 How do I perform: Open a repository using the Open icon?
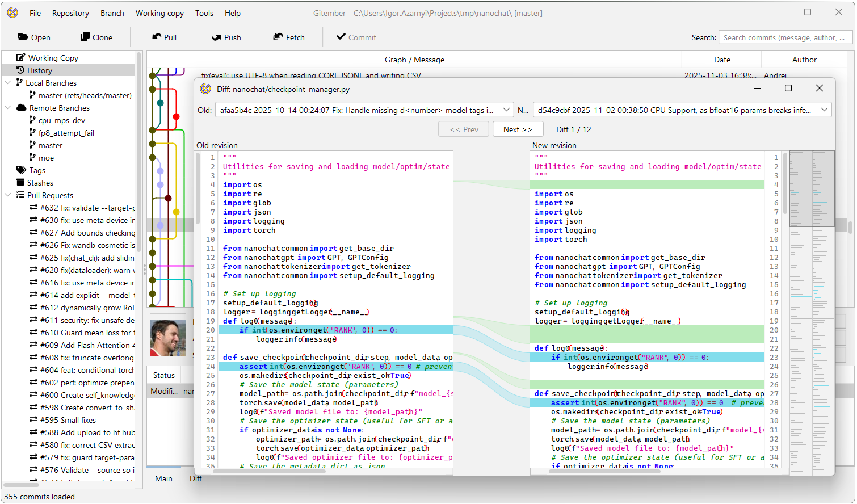[21, 37]
